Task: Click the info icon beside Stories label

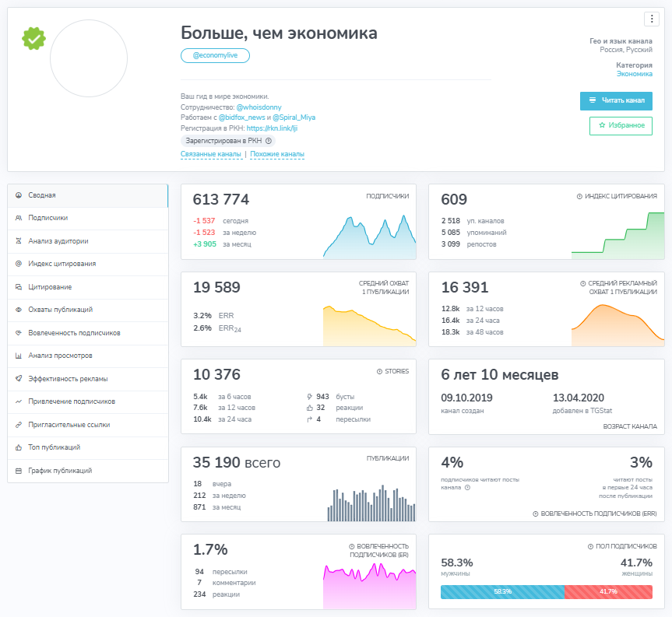Action: (379, 372)
